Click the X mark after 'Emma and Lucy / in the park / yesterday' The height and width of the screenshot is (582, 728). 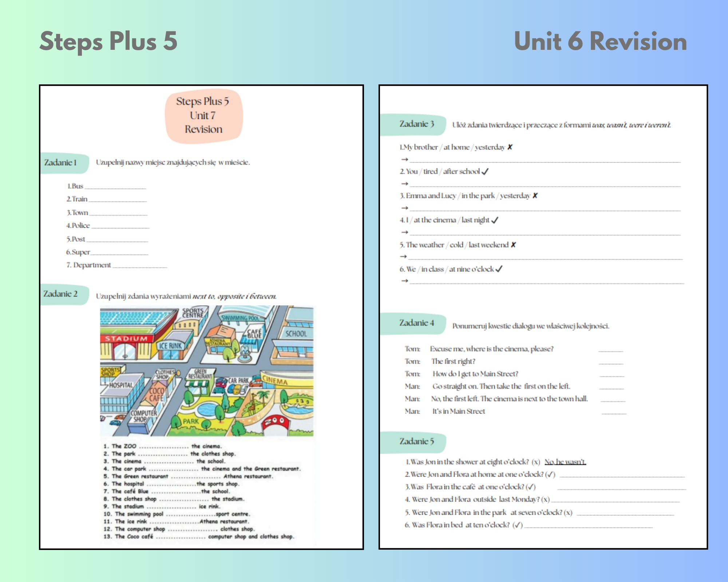(535, 196)
